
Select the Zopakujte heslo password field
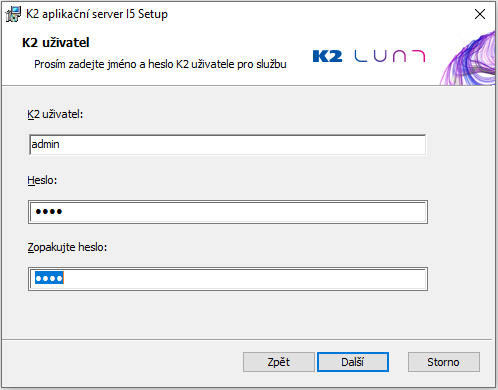point(228,279)
